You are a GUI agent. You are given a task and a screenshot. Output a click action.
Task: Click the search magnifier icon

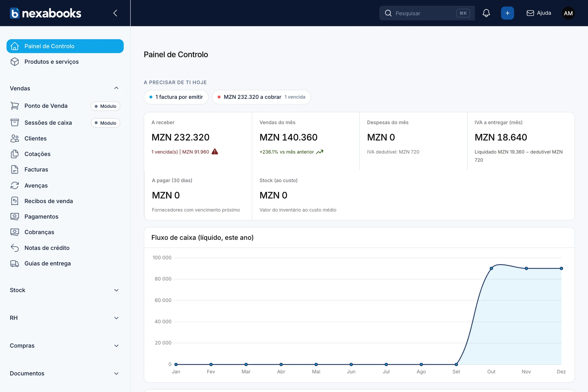[x=388, y=13]
